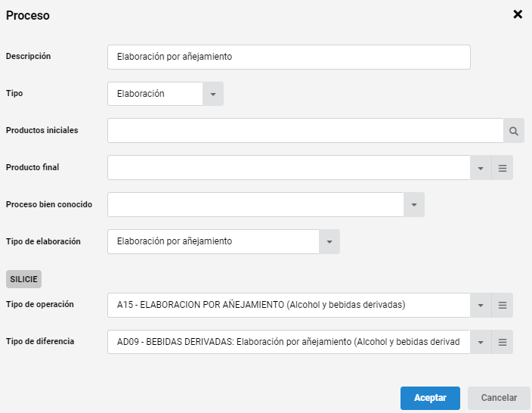Expand the Tipo de operación dropdown arrow
Viewport: 532px width, 413px height.
pyautogui.click(x=481, y=306)
